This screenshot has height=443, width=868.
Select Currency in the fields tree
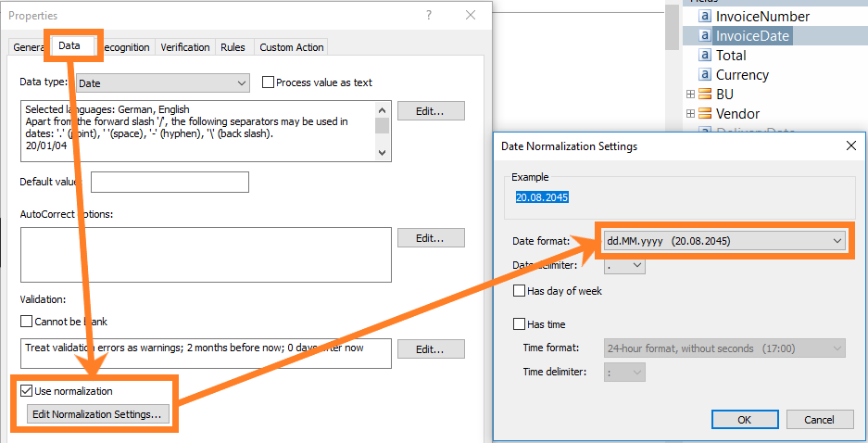(742, 75)
